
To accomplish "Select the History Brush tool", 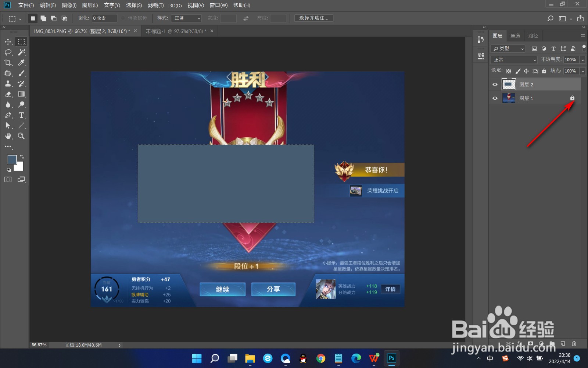I will 22,84.
